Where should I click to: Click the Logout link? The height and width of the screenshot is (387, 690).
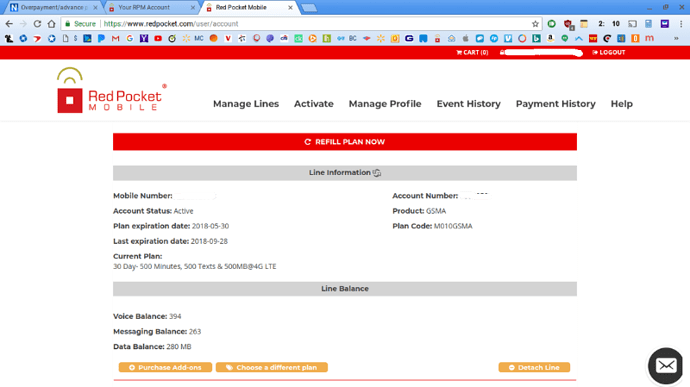(x=609, y=52)
